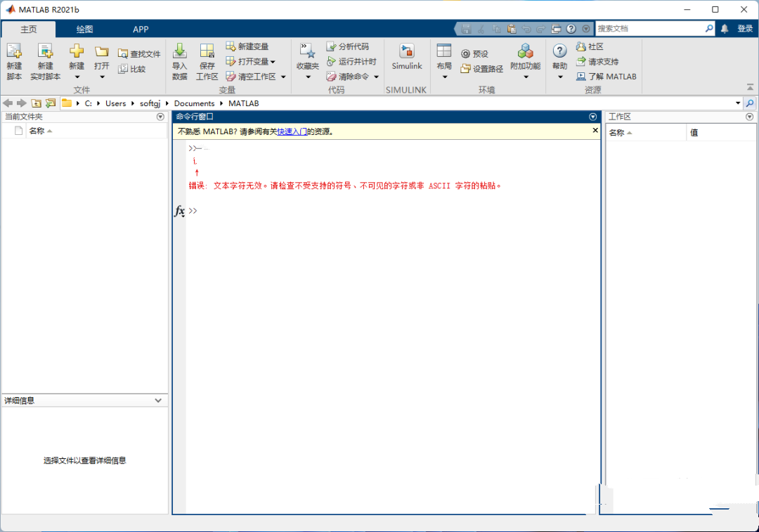Screen dimensions: 759x532
Task: Run the 分析代码 code analyzer
Action: pos(348,46)
